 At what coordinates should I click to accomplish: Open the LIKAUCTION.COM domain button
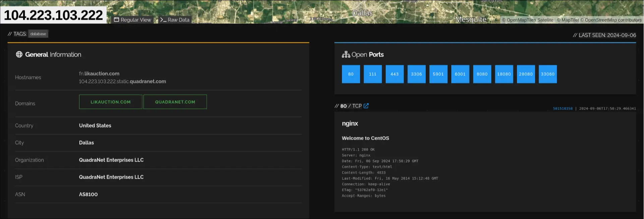(111, 102)
